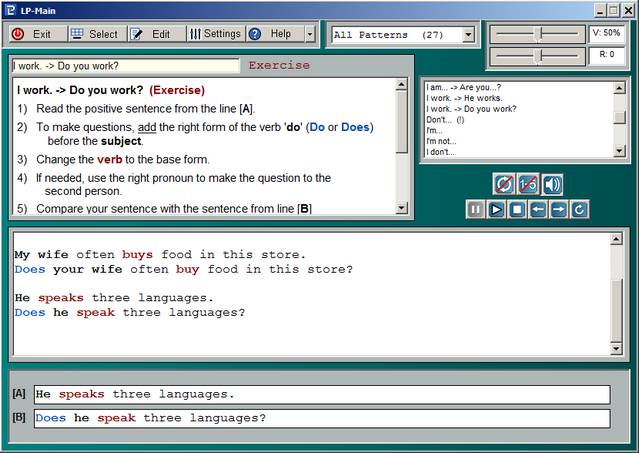Toggle the 1-5 numbering button
The height and width of the screenshot is (453, 639).
[528, 185]
